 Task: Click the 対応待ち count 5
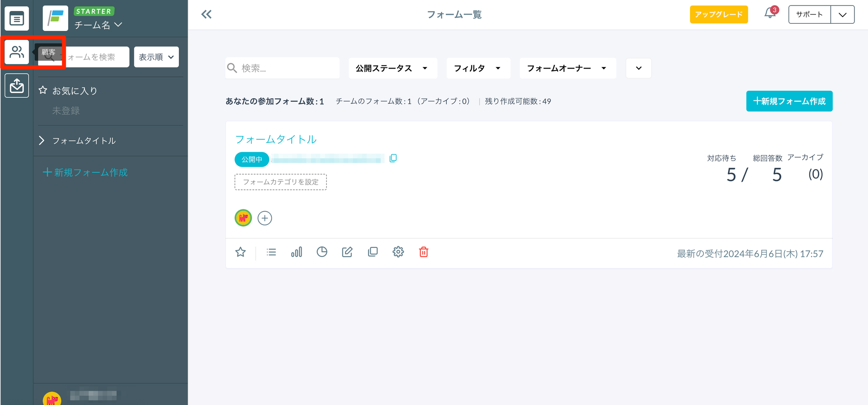(x=732, y=175)
